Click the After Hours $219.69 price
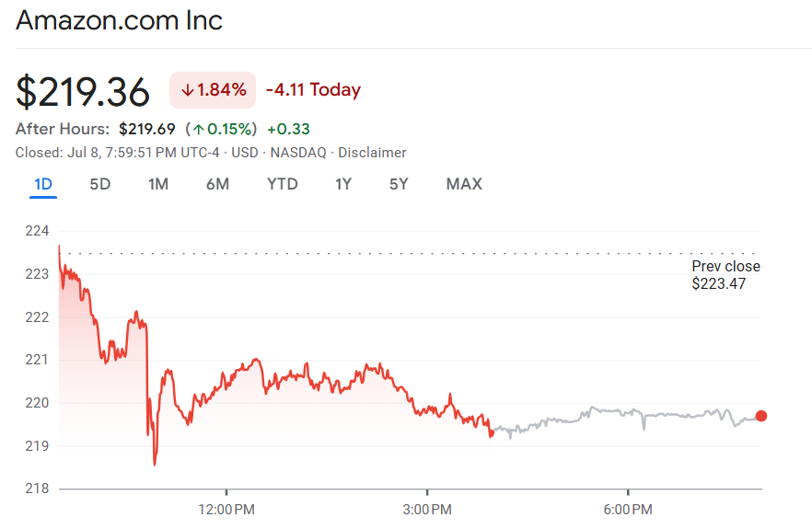This screenshot has height=529, width=812. [147, 129]
